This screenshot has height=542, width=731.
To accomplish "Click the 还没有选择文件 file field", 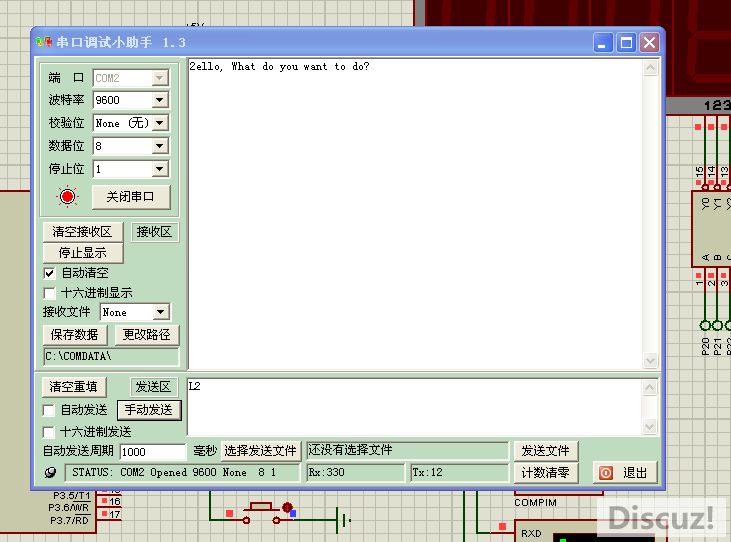I will point(407,451).
